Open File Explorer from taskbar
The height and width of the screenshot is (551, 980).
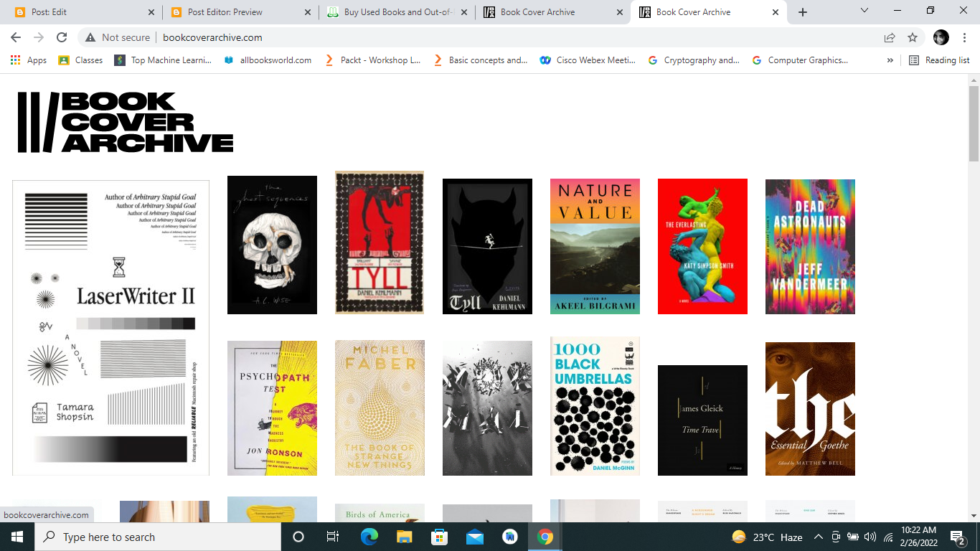point(404,537)
